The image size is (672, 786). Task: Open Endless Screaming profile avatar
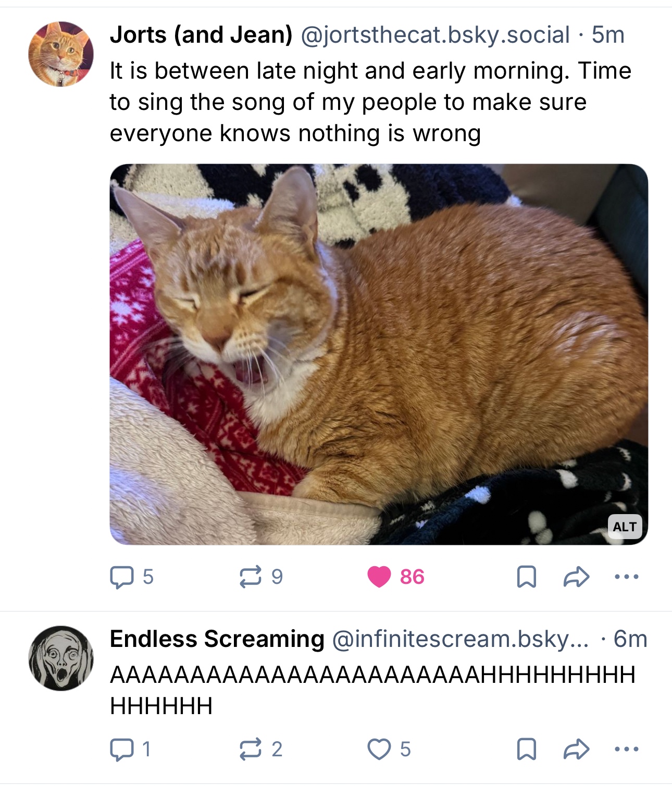pyautogui.click(x=61, y=658)
